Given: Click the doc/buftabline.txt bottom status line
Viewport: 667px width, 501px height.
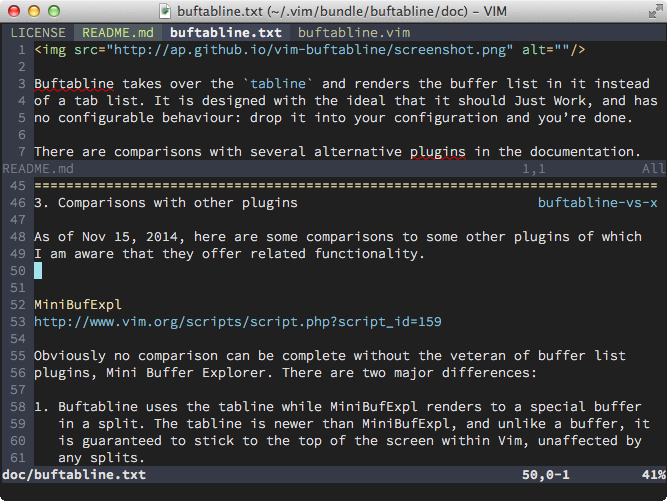Looking at the screenshot, I should click(x=334, y=475).
